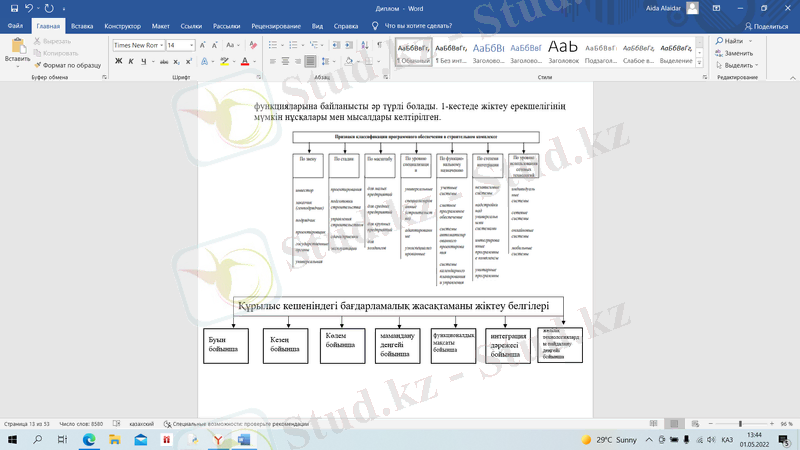Collapse the ribbon with the chevron
The height and width of the screenshot is (450, 800).
792,78
